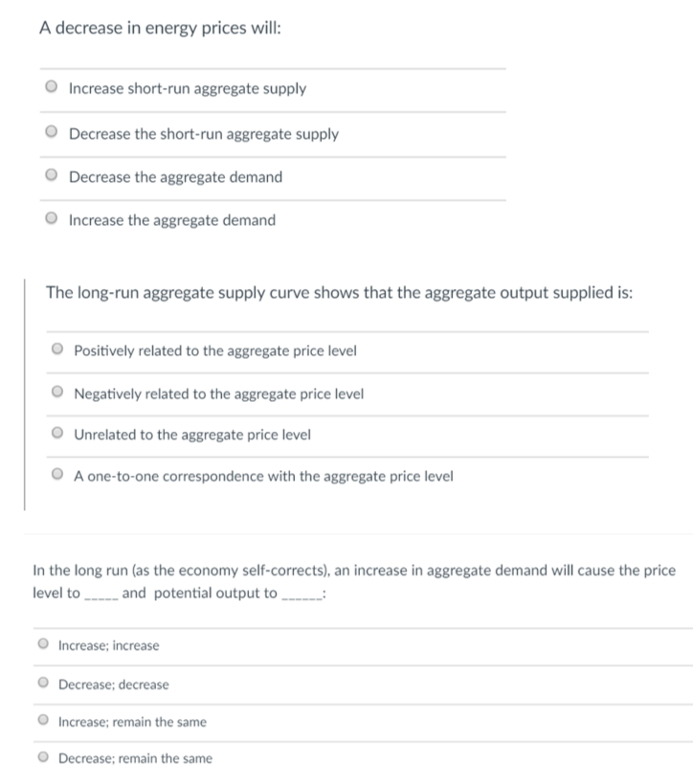Pick the 'A one-to-one correspondence' radio button

click(x=58, y=476)
